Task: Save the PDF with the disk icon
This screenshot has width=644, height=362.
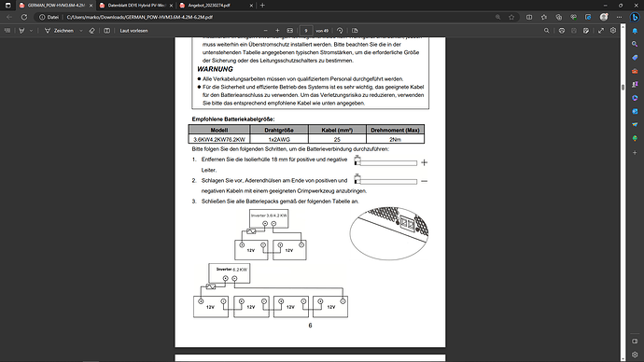Action: pos(574,31)
